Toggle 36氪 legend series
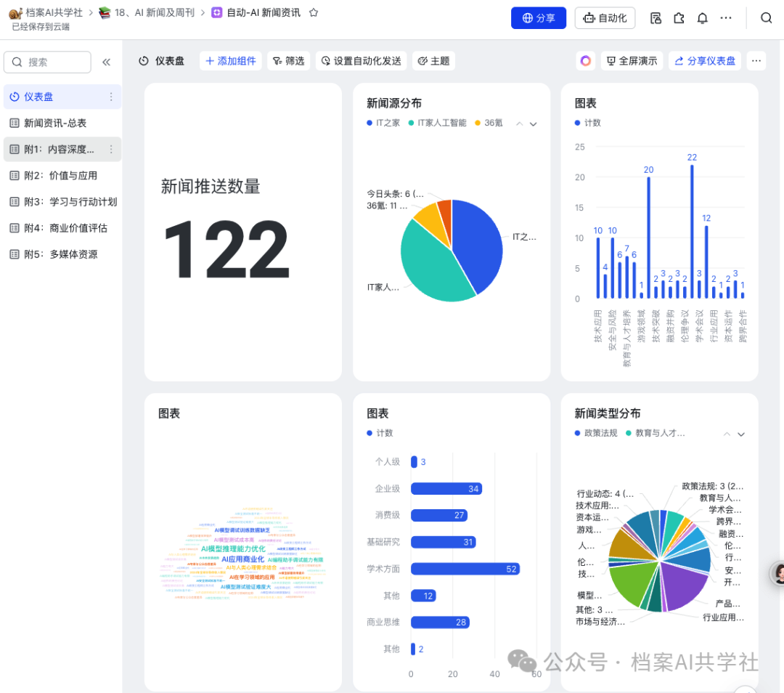Image resolution: width=784 pixels, height=693 pixels. [489, 123]
